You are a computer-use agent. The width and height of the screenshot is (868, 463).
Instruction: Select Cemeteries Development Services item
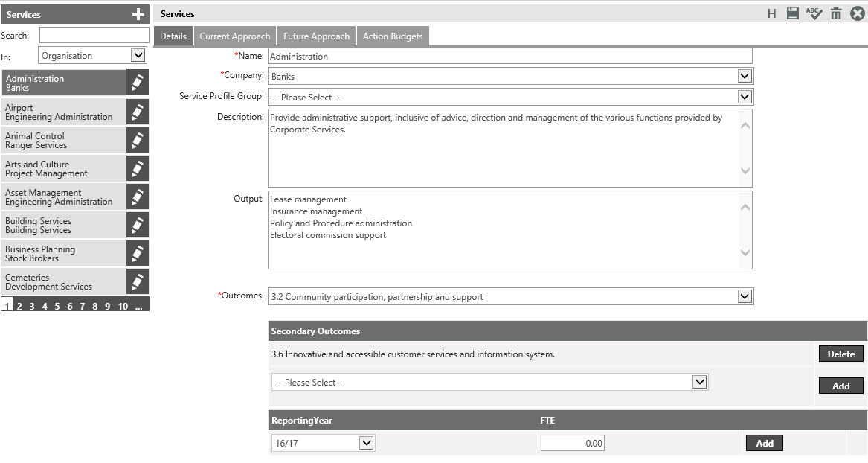64,281
